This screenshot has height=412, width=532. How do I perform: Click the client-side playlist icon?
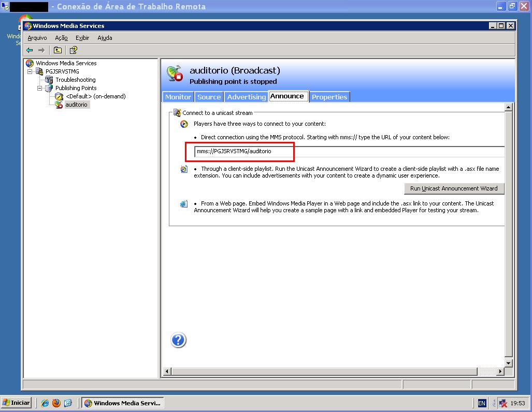click(x=184, y=169)
